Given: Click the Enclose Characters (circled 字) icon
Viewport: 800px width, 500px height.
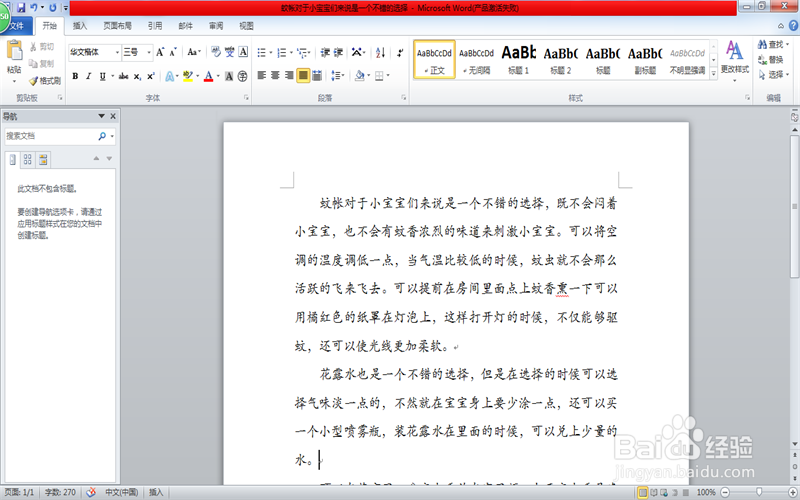Looking at the screenshot, I should [x=243, y=77].
